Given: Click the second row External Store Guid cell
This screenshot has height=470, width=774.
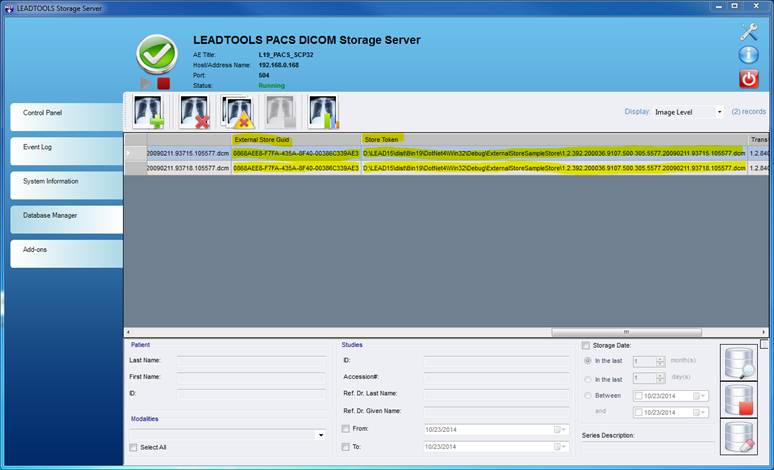Looking at the screenshot, I should (296, 168).
